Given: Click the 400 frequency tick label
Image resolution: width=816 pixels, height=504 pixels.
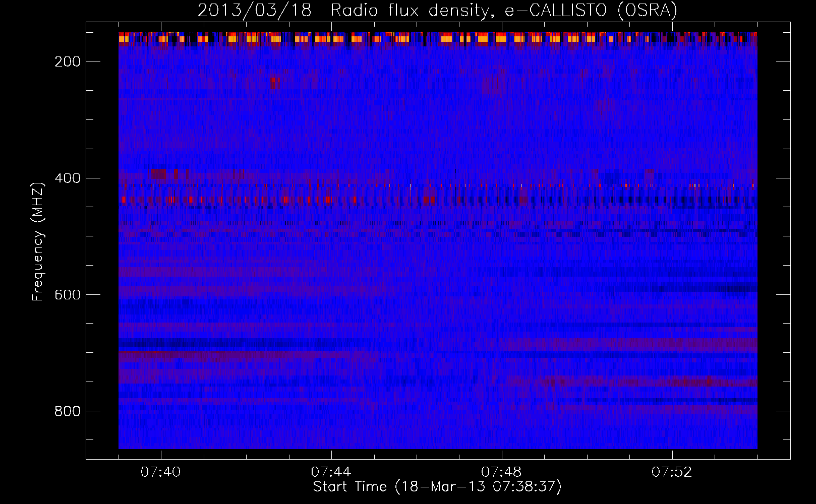Looking at the screenshot, I should pos(68,178).
